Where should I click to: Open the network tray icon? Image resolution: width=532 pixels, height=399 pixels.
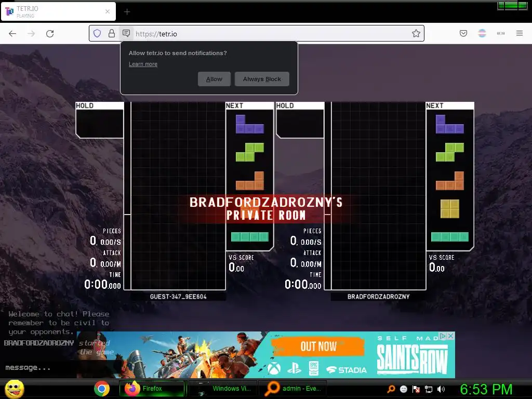[x=429, y=389]
